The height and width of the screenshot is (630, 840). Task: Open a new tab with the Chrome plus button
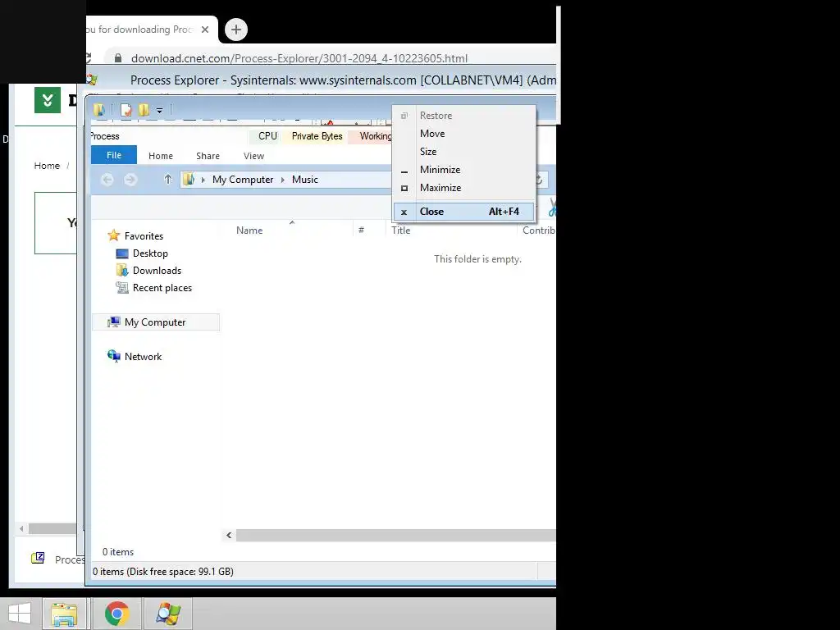click(x=236, y=30)
